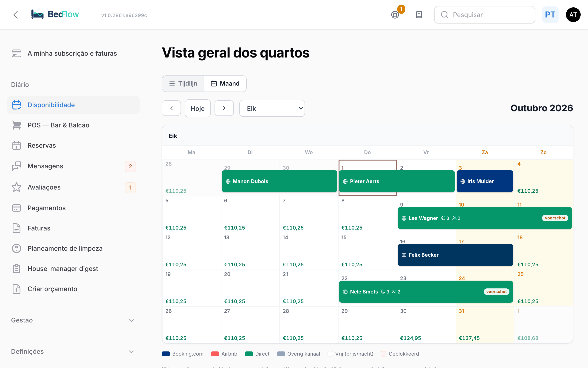The width and height of the screenshot is (588, 368).
Task: Click the back arrow in header
Action: pyautogui.click(x=16, y=14)
